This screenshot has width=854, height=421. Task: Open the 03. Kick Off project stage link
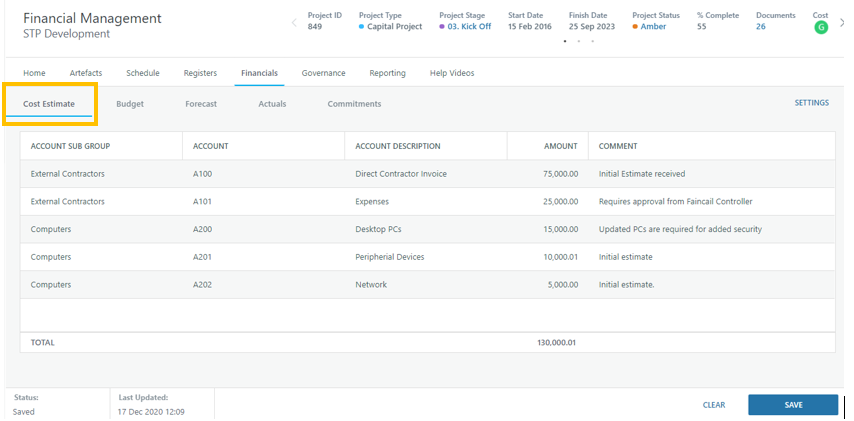[469, 26]
